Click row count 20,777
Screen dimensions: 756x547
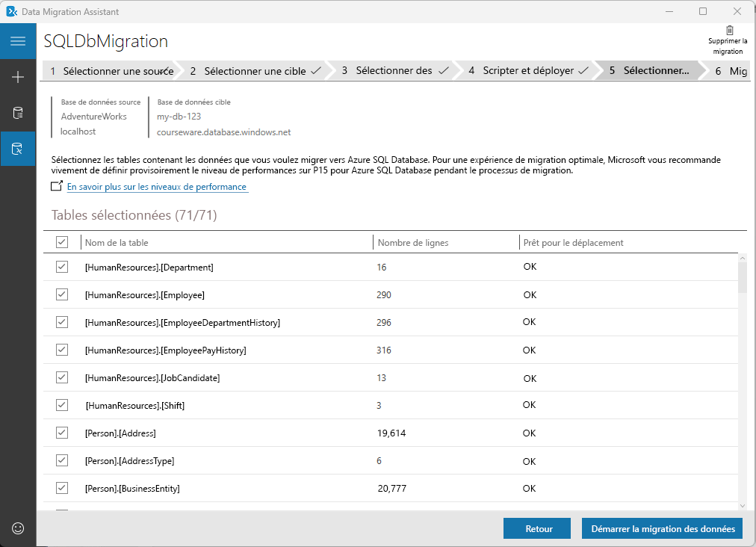391,489
